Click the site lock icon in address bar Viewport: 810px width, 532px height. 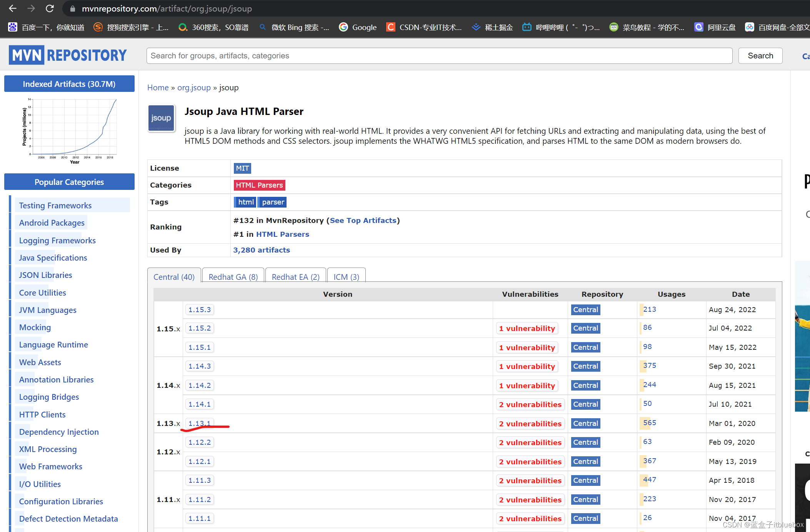73,8
